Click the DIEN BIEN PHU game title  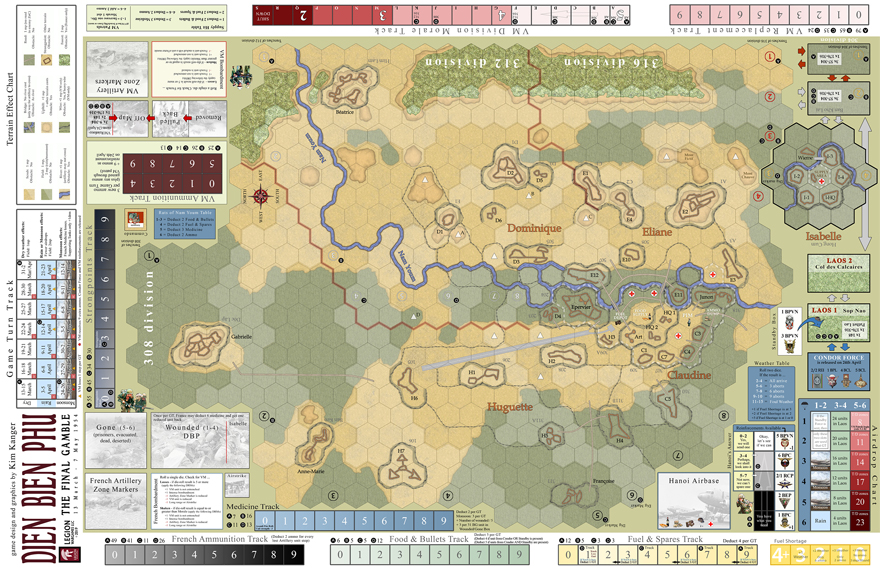[x=39, y=488]
